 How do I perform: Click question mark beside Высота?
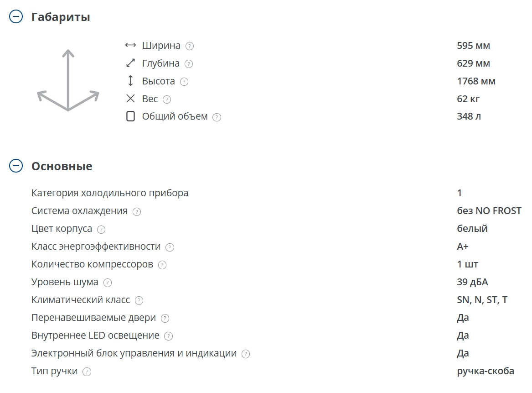click(184, 82)
